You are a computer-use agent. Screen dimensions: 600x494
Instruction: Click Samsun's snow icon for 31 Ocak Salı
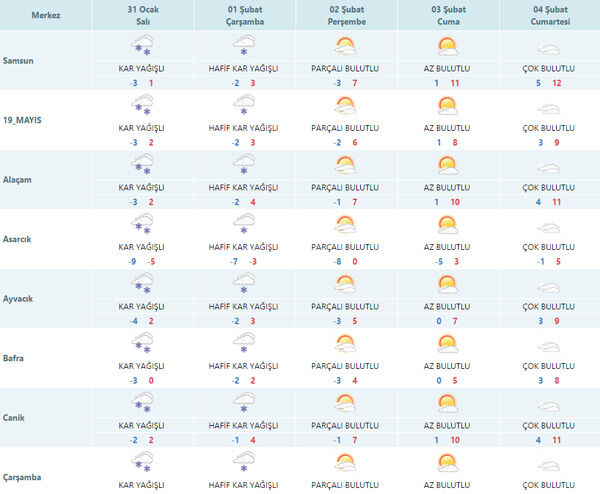pyautogui.click(x=141, y=47)
